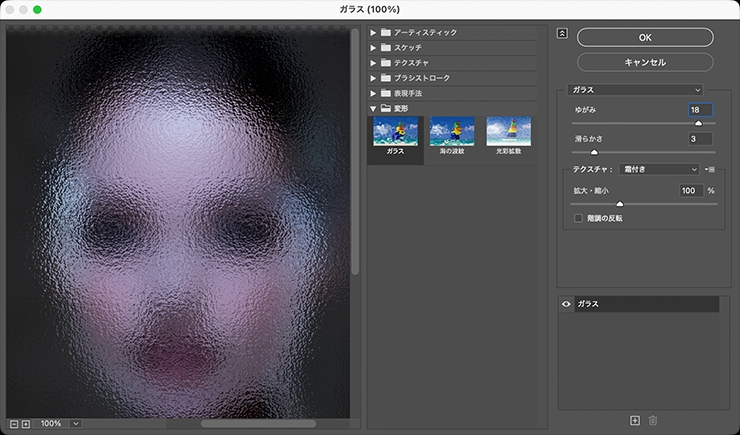Click the 滑らかさ value field
Screen dimensions: 740x435
pyautogui.click(x=700, y=139)
